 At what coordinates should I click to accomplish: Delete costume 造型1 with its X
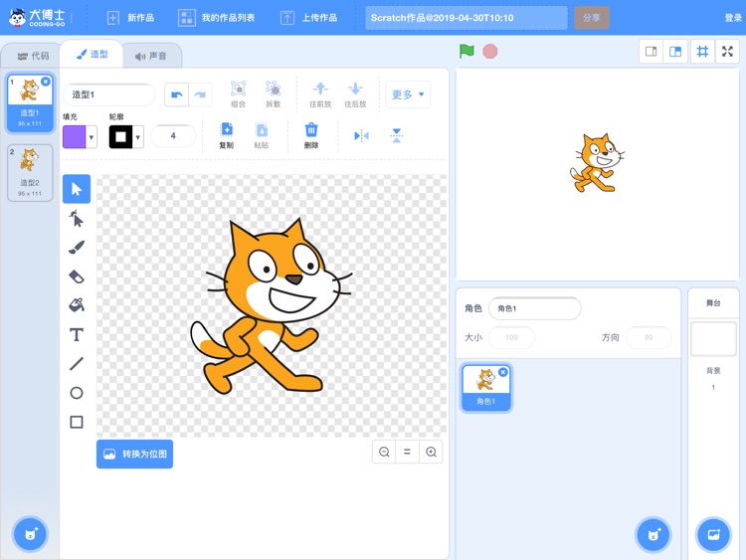click(46, 82)
